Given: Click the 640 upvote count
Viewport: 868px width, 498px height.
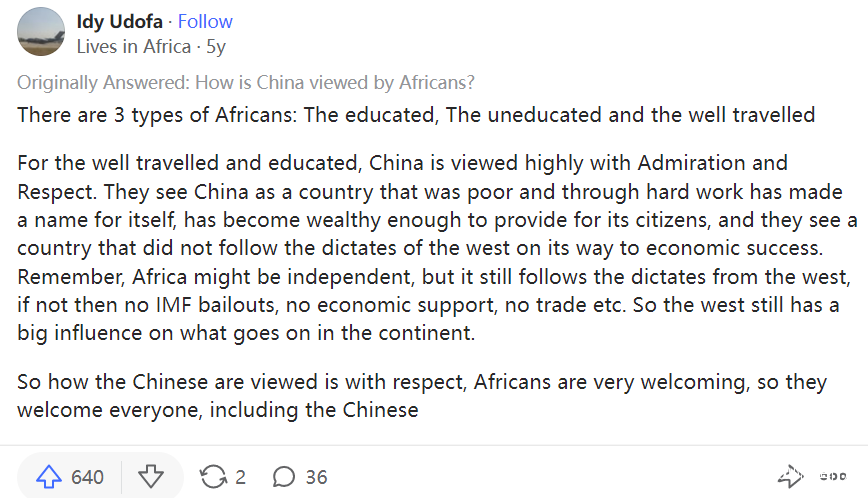Looking at the screenshot, I should pos(87,477).
